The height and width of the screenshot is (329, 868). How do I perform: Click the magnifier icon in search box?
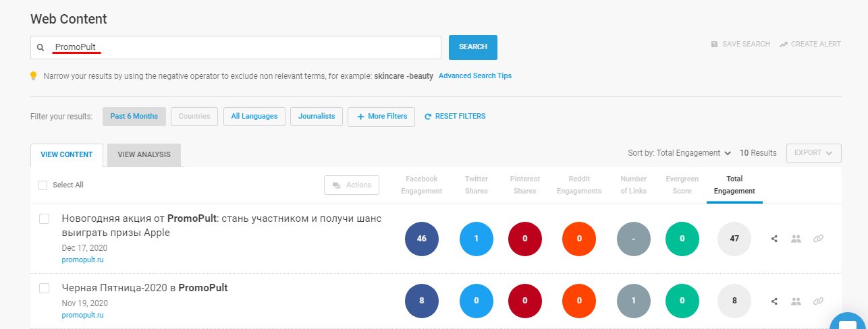(x=40, y=47)
